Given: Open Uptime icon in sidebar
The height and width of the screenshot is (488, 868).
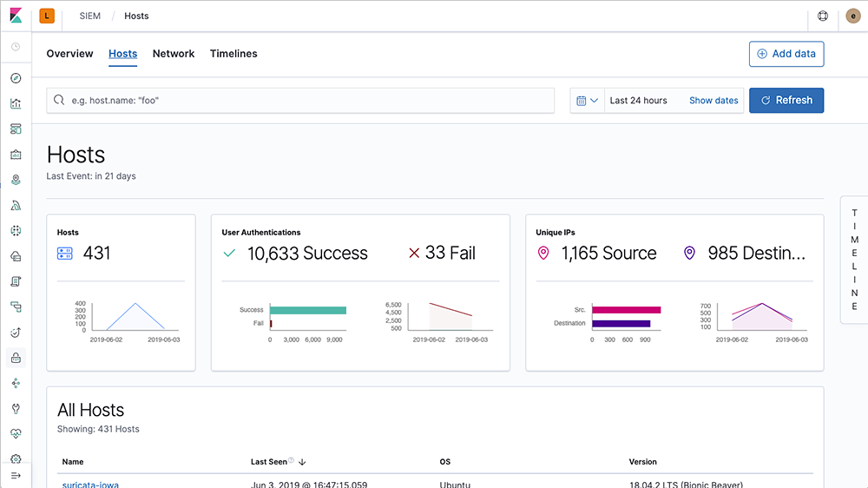Looking at the screenshot, I should (16, 333).
